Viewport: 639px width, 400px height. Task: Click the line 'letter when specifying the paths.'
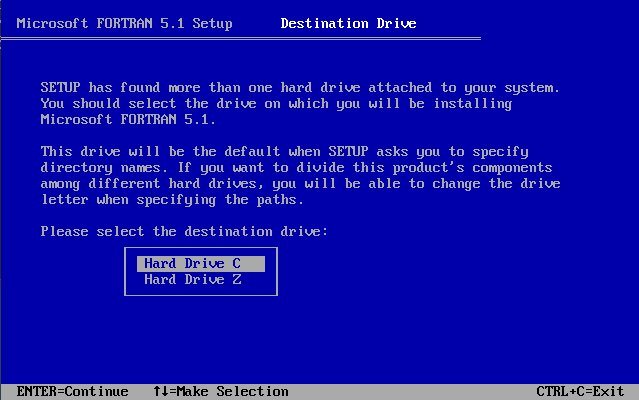tap(172, 200)
